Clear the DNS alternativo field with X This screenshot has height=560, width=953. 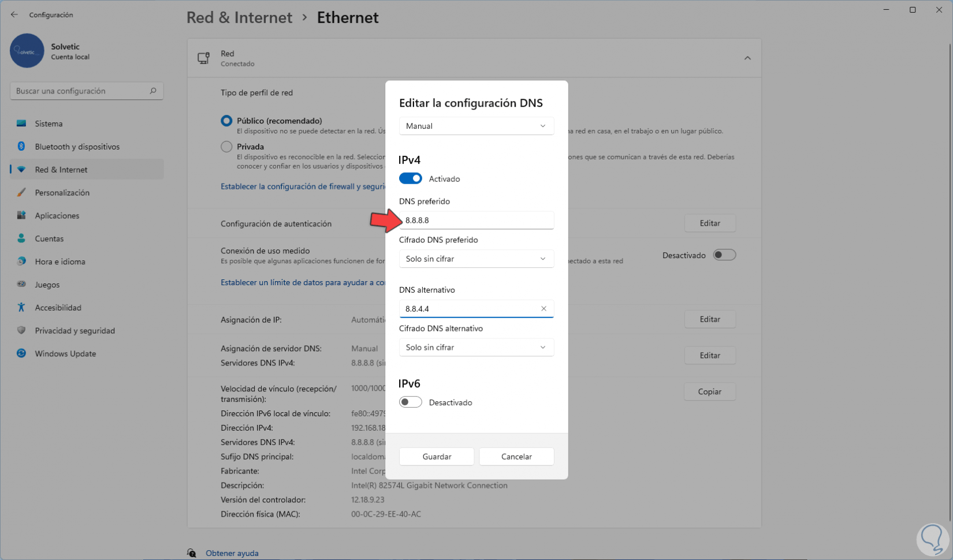(543, 309)
